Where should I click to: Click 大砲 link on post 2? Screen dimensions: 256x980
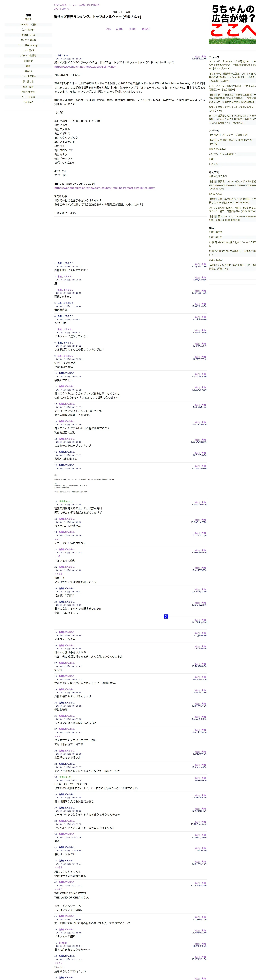click(x=204, y=264)
